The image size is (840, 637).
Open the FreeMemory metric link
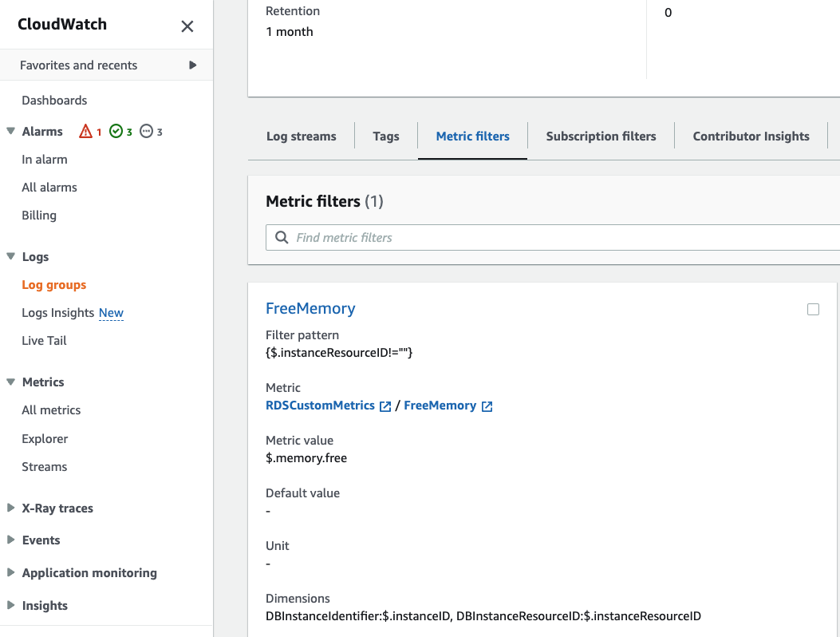coord(440,406)
